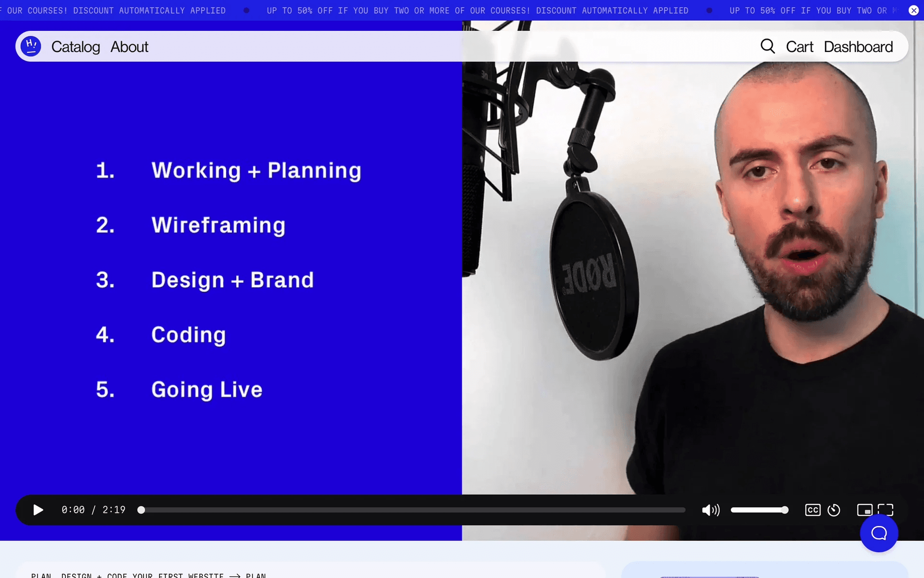Click the discount banner text
Screen dimensions: 924x578
[x=477, y=11]
